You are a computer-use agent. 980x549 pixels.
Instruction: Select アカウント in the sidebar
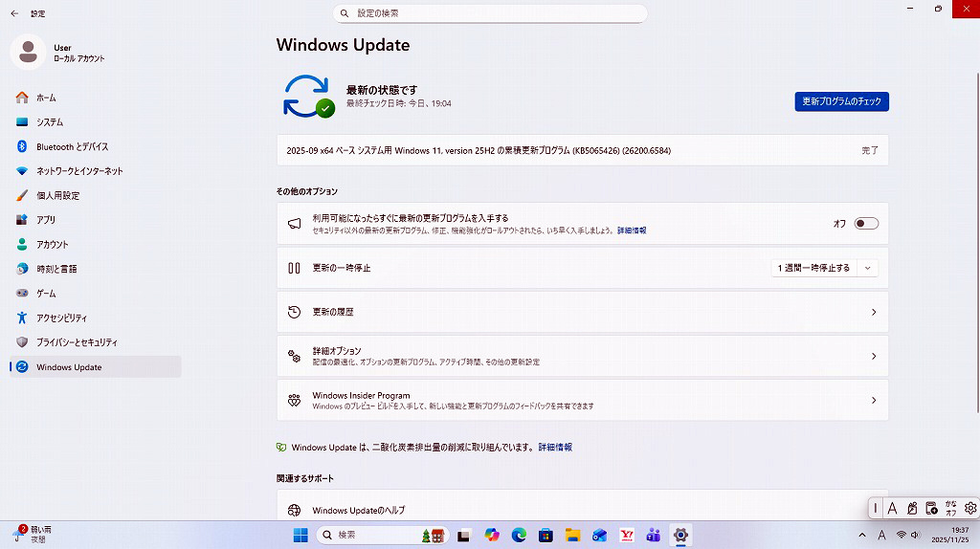95,244
